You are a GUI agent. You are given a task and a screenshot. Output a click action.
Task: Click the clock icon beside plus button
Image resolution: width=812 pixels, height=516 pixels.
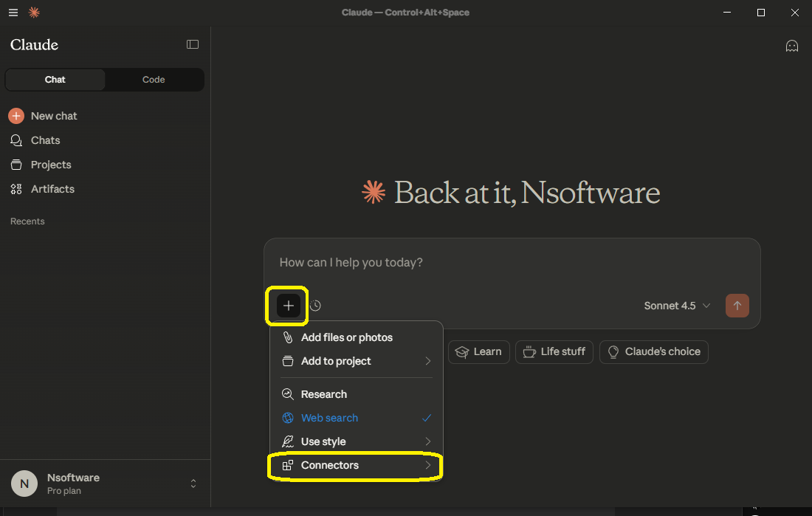click(x=315, y=306)
